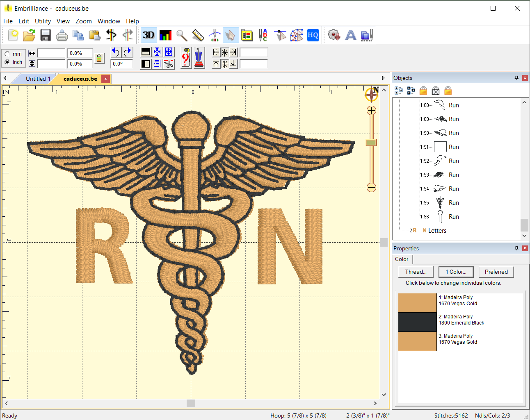The image size is (530, 420).
Task: Select the ruler measure tool
Action: (x=198, y=35)
